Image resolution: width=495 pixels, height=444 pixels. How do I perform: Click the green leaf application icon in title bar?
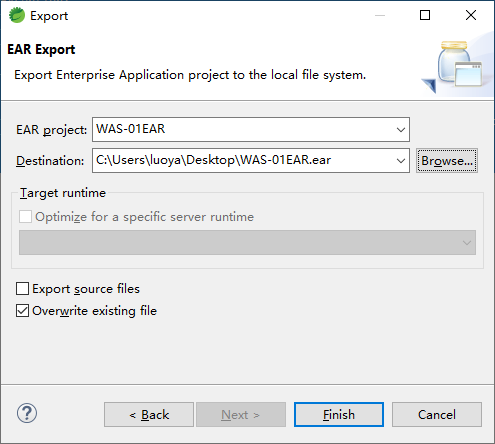[17, 15]
